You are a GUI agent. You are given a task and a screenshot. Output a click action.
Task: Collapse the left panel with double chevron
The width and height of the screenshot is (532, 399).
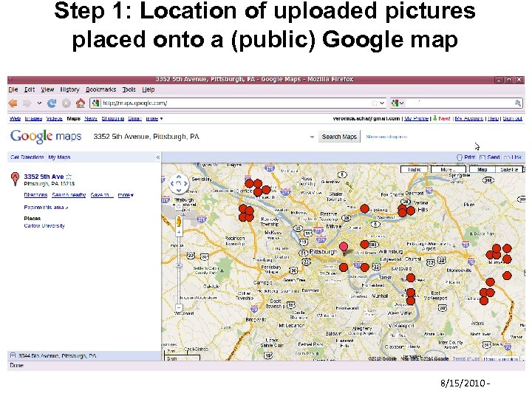[158, 157]
